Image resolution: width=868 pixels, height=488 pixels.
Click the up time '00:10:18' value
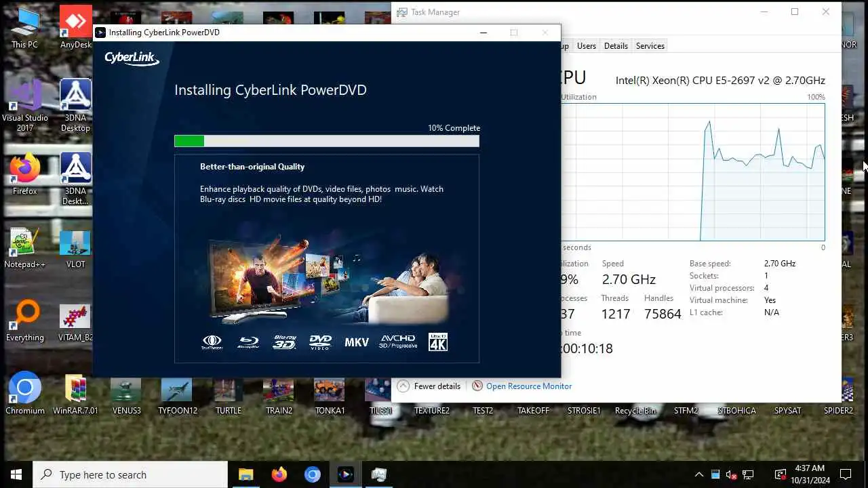(586, 348)
